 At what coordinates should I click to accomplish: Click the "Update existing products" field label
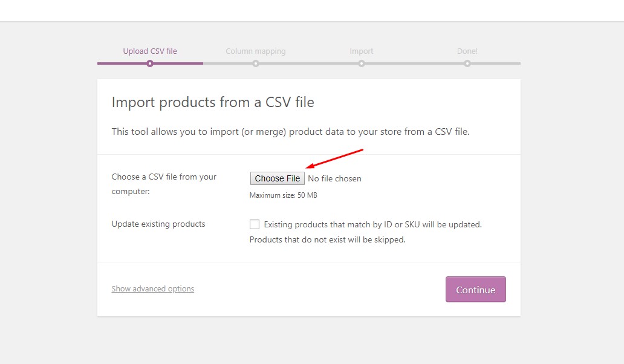[x=158, y=224]
